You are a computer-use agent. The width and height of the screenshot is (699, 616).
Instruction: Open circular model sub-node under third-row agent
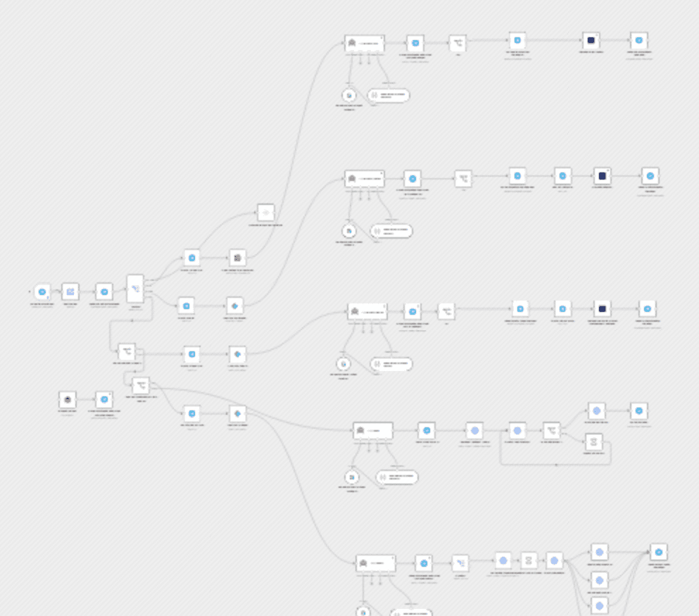pos(344,364)
